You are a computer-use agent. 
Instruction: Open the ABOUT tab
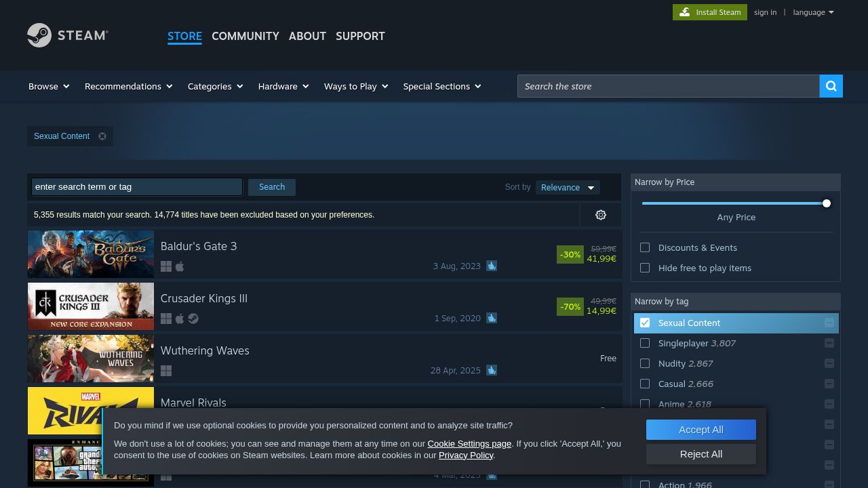307,36
